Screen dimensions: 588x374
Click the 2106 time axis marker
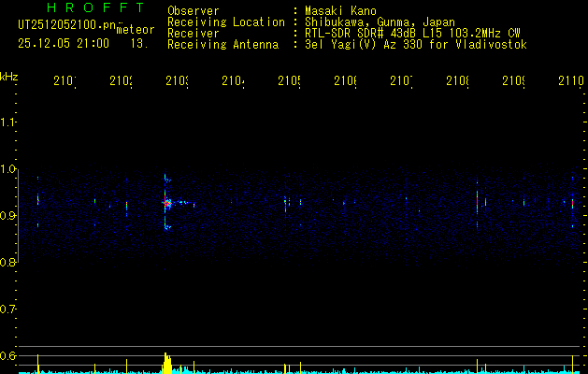[x=345, y=80]
